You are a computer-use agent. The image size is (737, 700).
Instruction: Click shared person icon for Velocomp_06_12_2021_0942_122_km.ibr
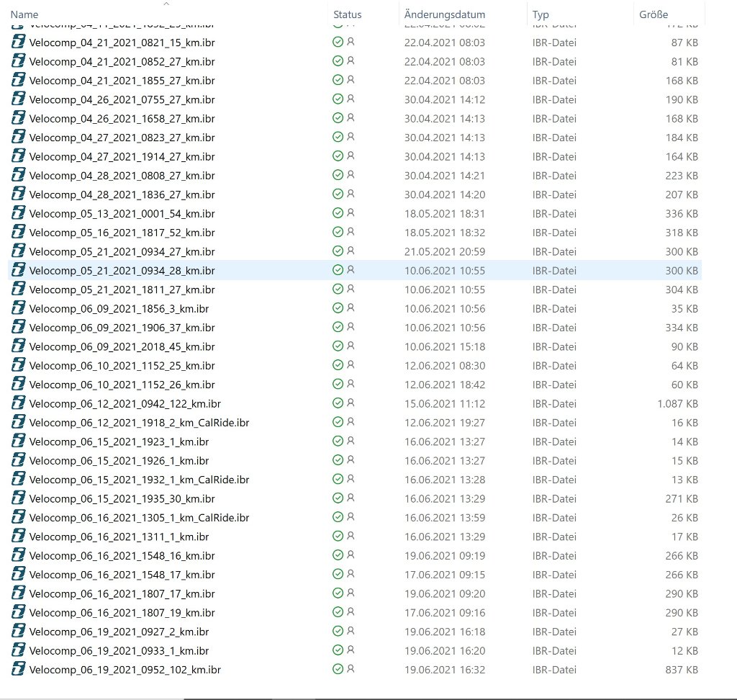point(351,403)
